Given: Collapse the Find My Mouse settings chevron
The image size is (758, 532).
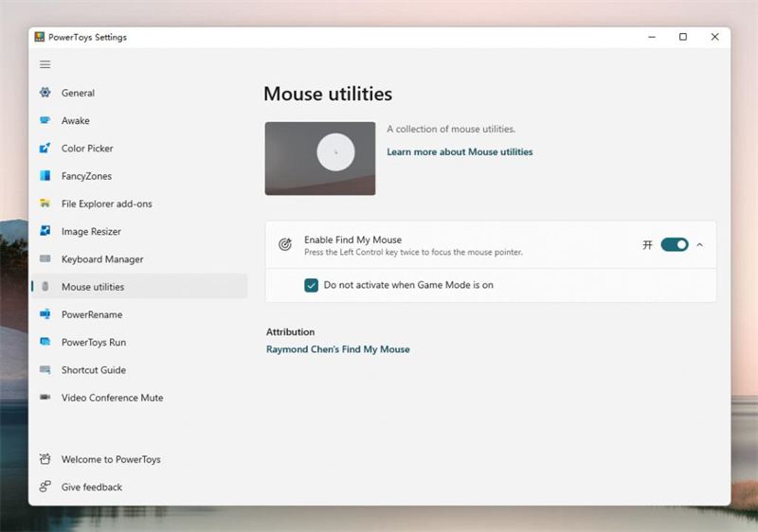Looking at the screenshot, I should (699, 245).
